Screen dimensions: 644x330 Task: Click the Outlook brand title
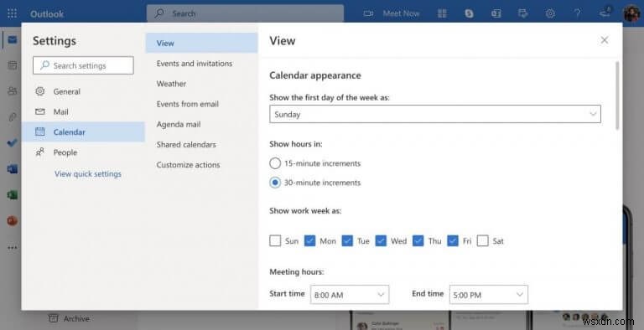click(x=47, y=13)
